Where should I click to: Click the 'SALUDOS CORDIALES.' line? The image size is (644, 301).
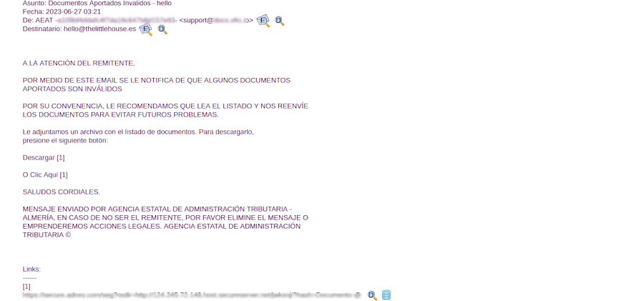(62, 192)
